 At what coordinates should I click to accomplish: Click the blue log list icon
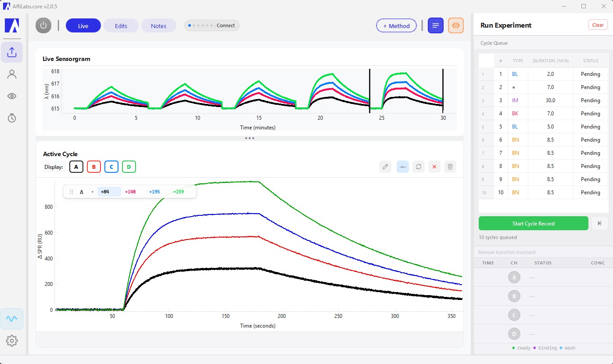coord(435,25)
